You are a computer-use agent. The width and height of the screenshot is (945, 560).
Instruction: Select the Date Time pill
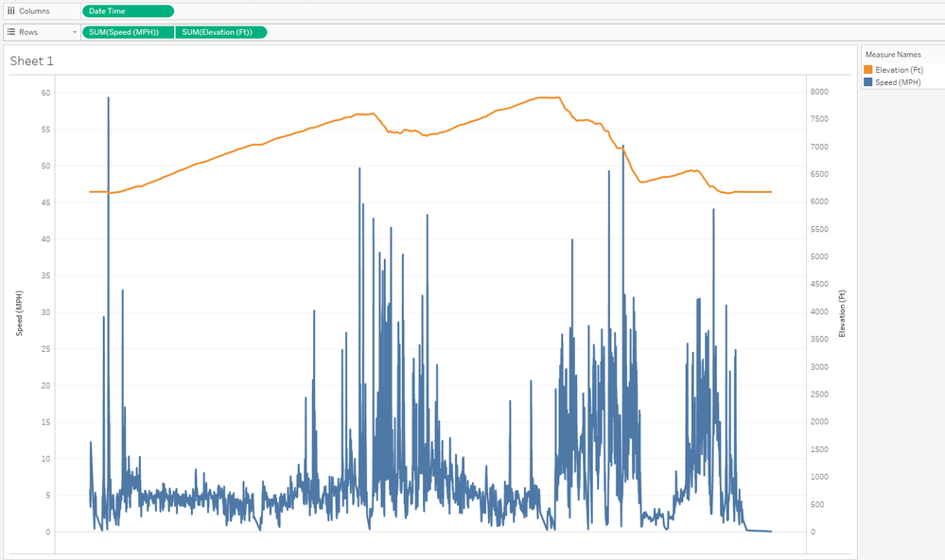pyautogui.click(x=129, y=10)
